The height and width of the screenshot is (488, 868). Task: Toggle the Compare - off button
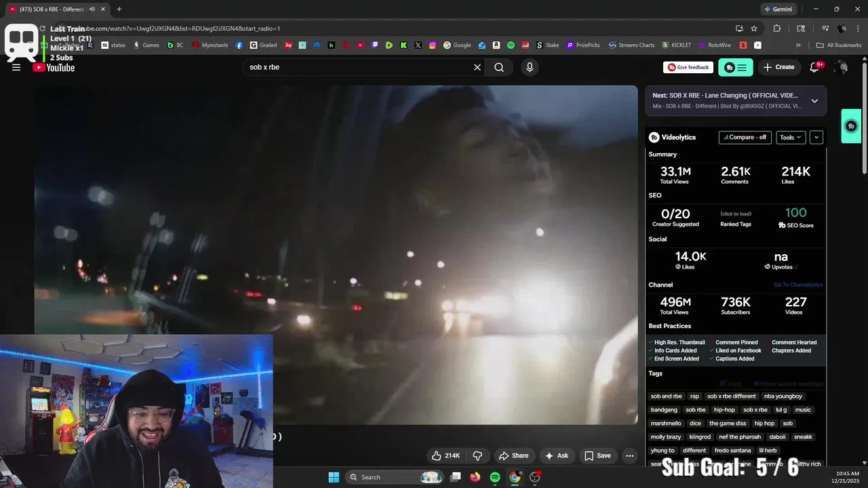pos(745,137)
